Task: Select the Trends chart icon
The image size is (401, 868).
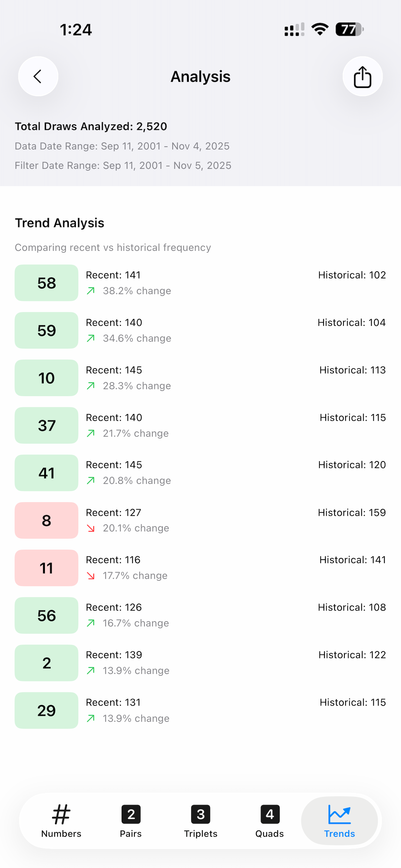Action: click(339, 814)
